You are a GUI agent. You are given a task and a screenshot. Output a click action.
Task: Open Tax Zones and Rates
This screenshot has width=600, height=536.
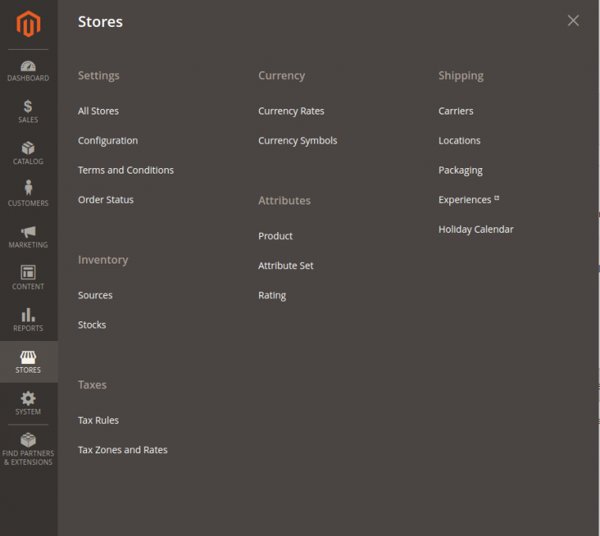[123, 450]
